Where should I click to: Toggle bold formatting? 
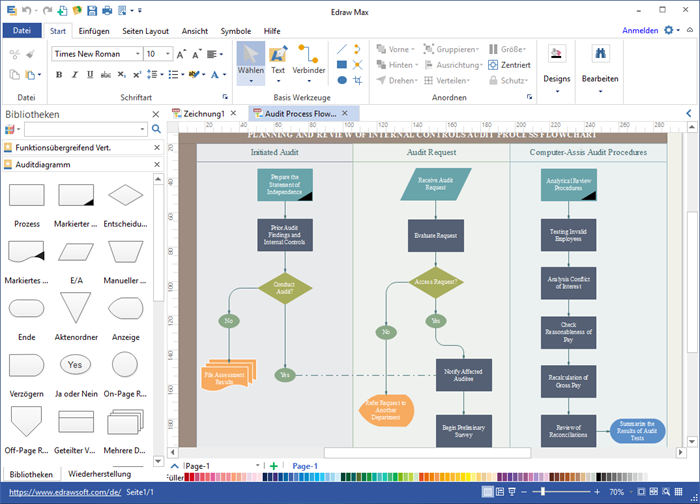click(59, 75)
